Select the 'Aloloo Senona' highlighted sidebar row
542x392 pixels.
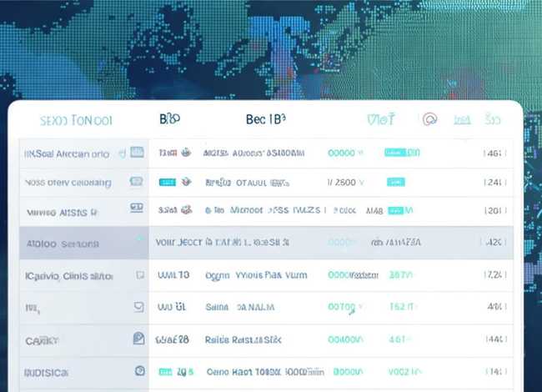[x=84, y=243]
